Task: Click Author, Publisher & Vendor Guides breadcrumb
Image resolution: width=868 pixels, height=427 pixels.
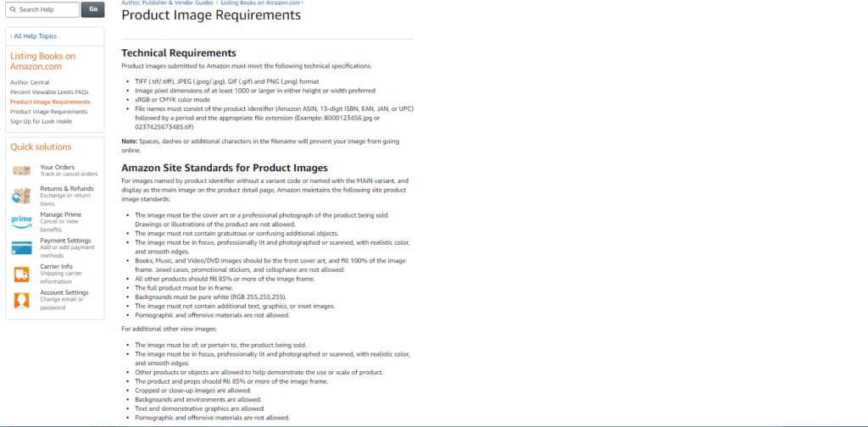Action: coord(167,3)
